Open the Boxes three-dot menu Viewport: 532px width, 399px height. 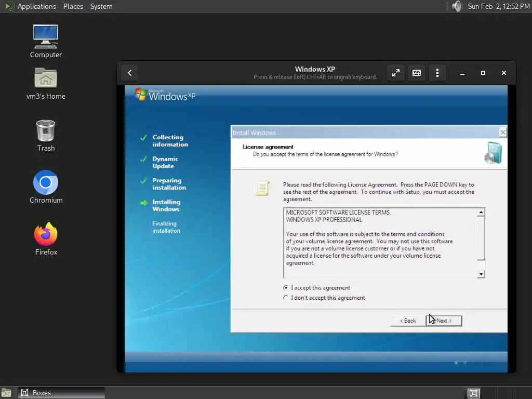coord(437,73)
